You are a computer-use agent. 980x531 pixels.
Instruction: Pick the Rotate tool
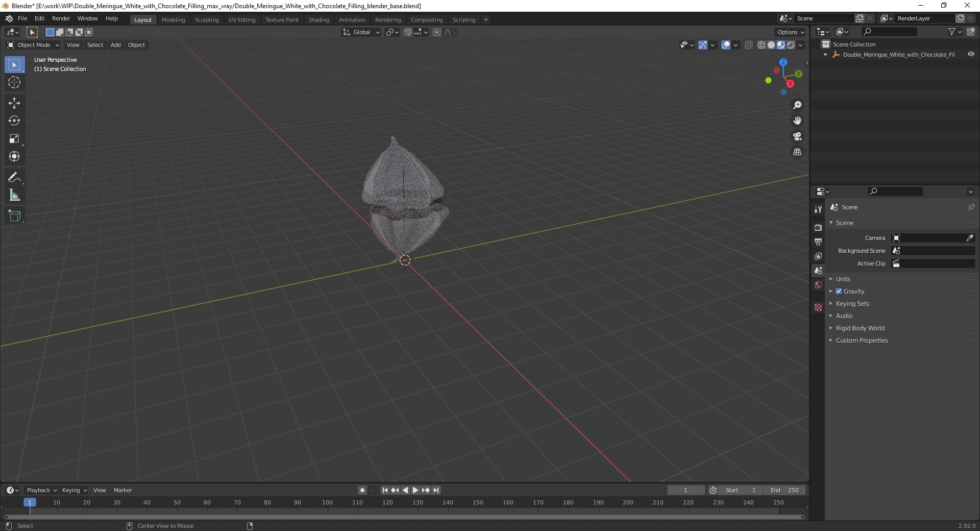click(x=14, y=120)
